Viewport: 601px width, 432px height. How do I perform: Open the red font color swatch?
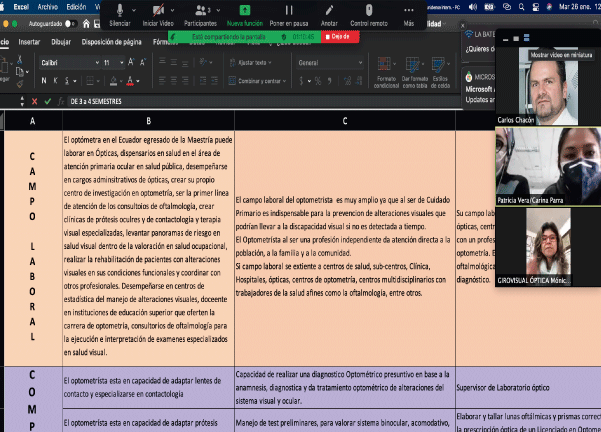pyautogui.click(x=130, y=80)
